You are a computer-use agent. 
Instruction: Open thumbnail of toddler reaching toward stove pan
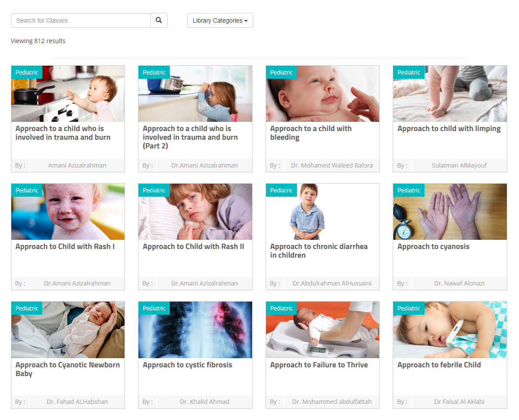tap(68, 94)
